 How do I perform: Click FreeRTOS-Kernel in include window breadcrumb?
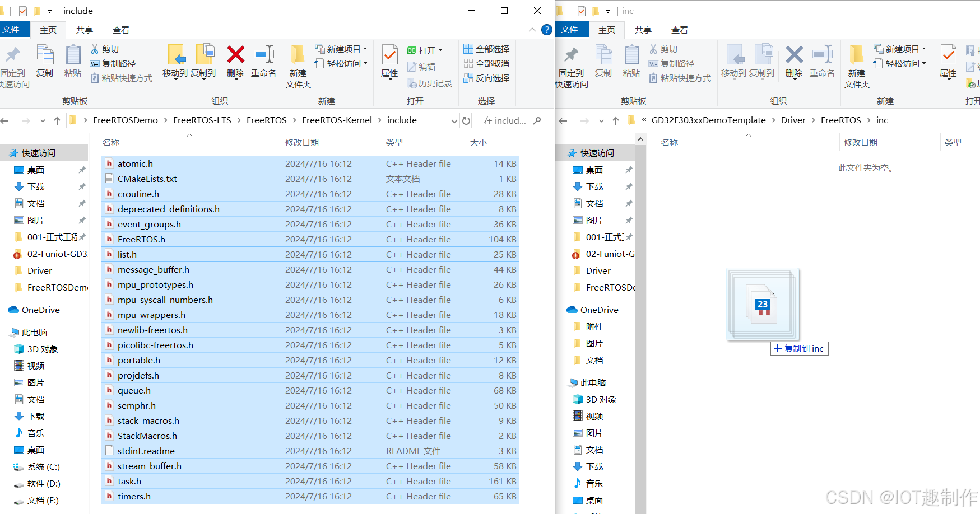pos(337,120)
